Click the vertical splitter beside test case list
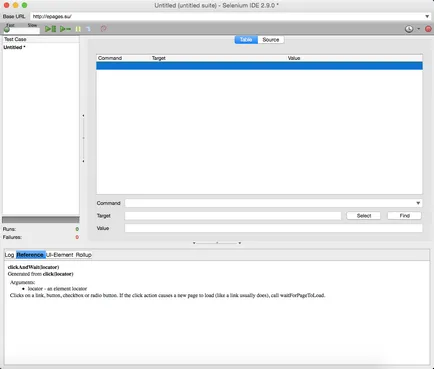 tap(83, 138)
